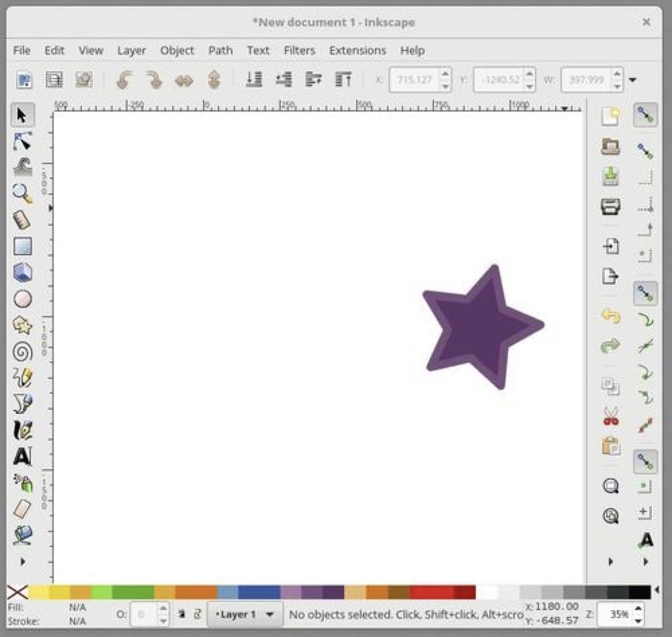
Task: Activate the Node editing tool
Action: 22,141
